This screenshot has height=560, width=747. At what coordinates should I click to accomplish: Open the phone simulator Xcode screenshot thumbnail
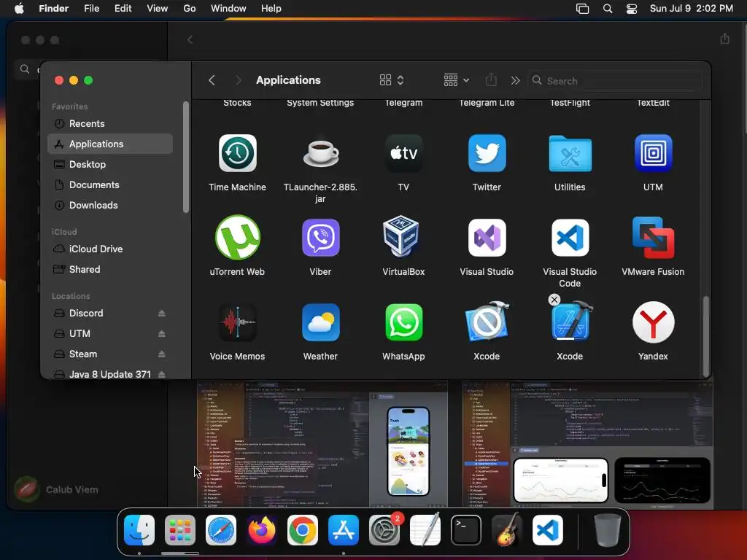(x=322, y=444)
